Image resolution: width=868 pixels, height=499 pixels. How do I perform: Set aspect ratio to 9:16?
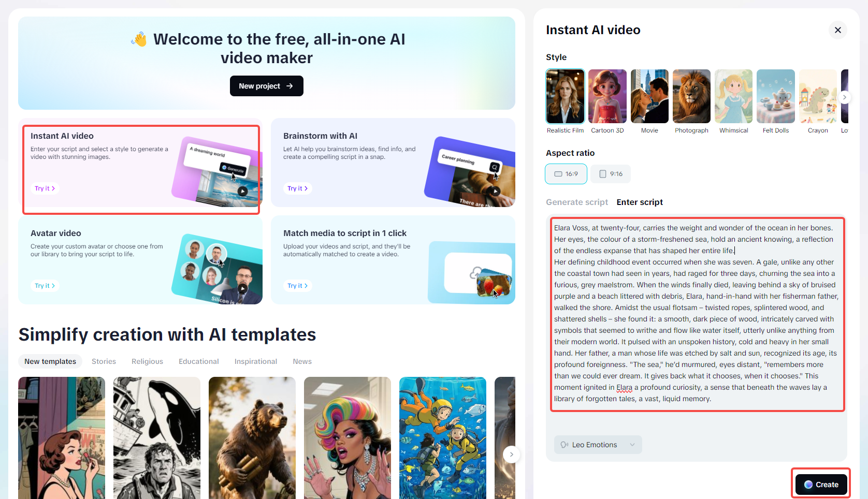611,174
